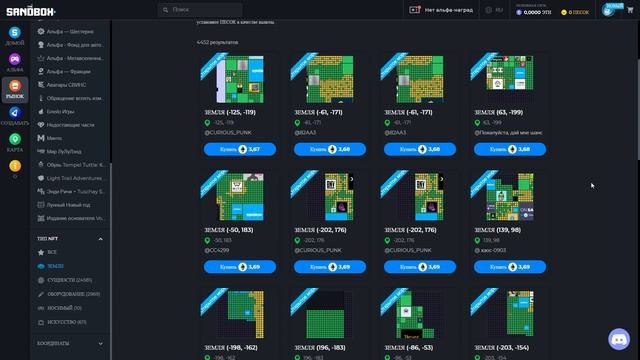The height and width of the screenshot is (360, 640).
Task: Open ЗЕМЛЯ (-50, 183) map thumbnail
Action: 240,197
